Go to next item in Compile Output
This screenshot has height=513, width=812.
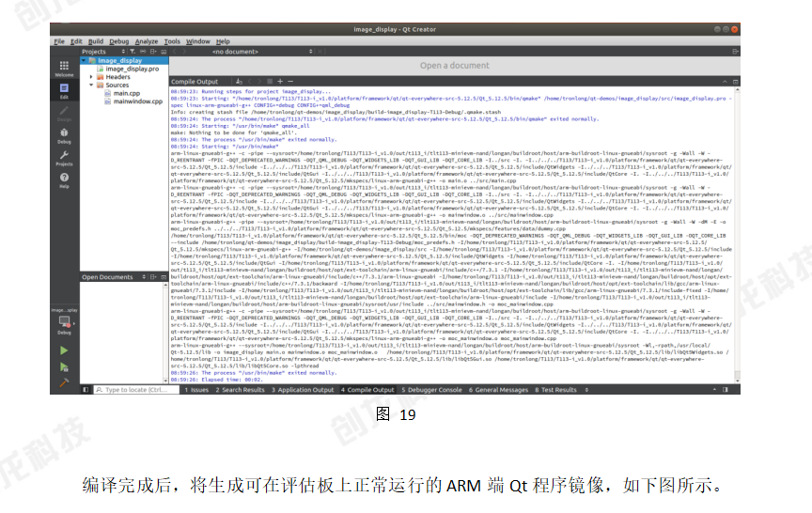point(259,82)
